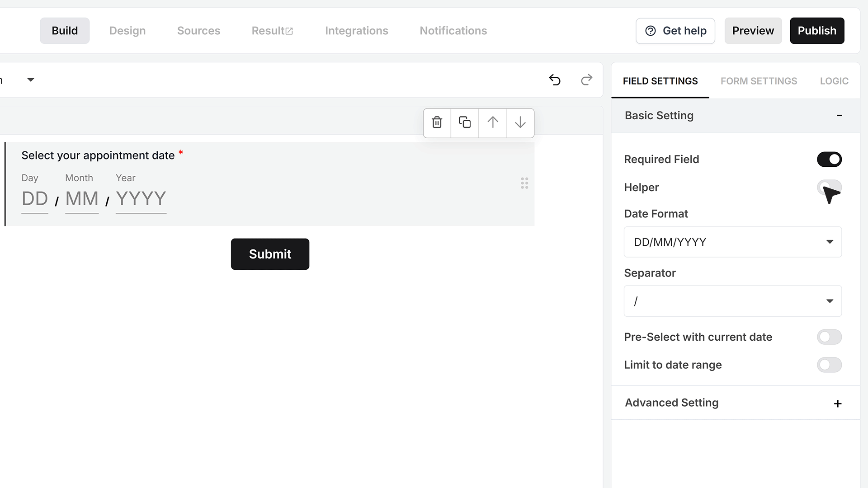
Task: Collapse the Basic Setting section
Action: coord(839,116)
